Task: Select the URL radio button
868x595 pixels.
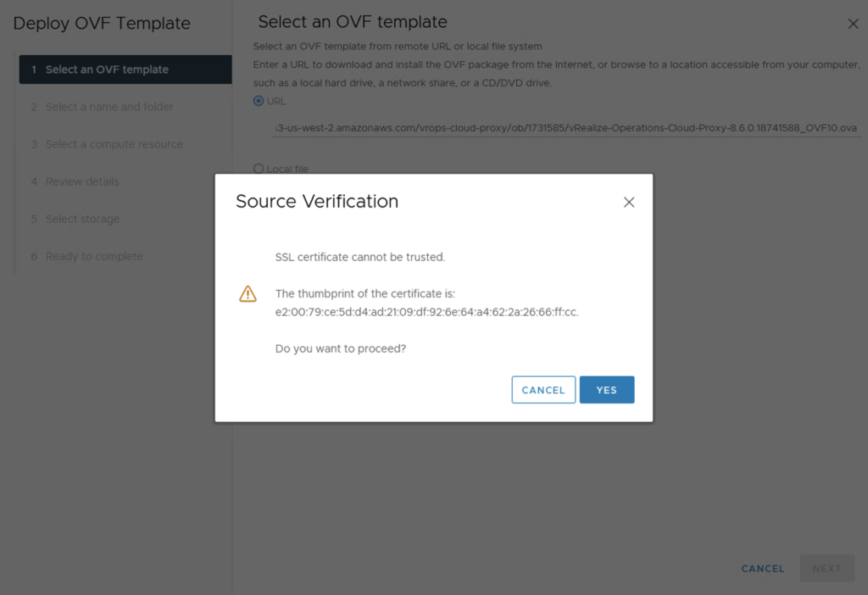Action: [259, 101]
